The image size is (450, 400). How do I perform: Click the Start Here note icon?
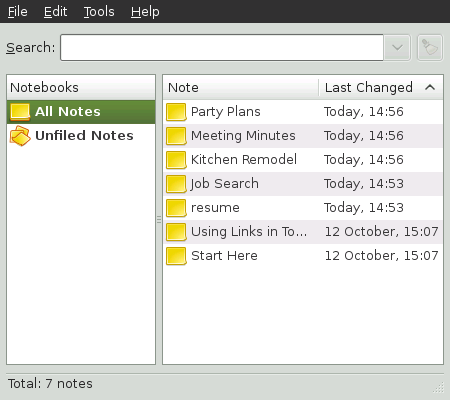(x=176, y=256)
